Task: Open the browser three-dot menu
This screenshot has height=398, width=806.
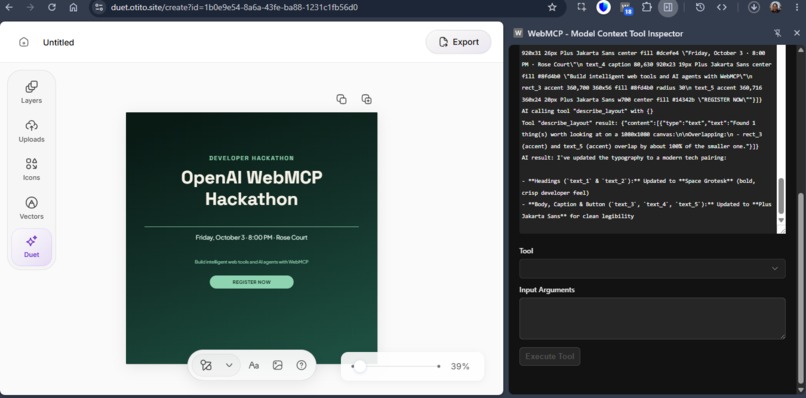Action: (797, 7)
